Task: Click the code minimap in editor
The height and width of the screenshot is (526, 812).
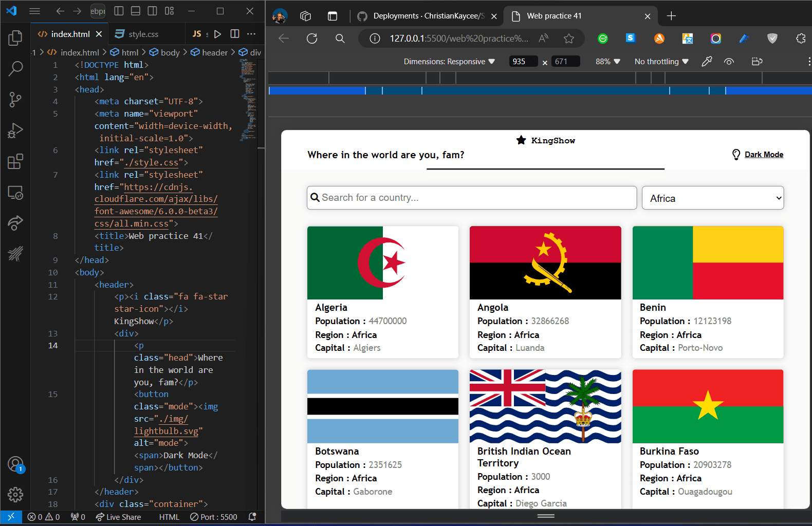Action: click(248, 100)
